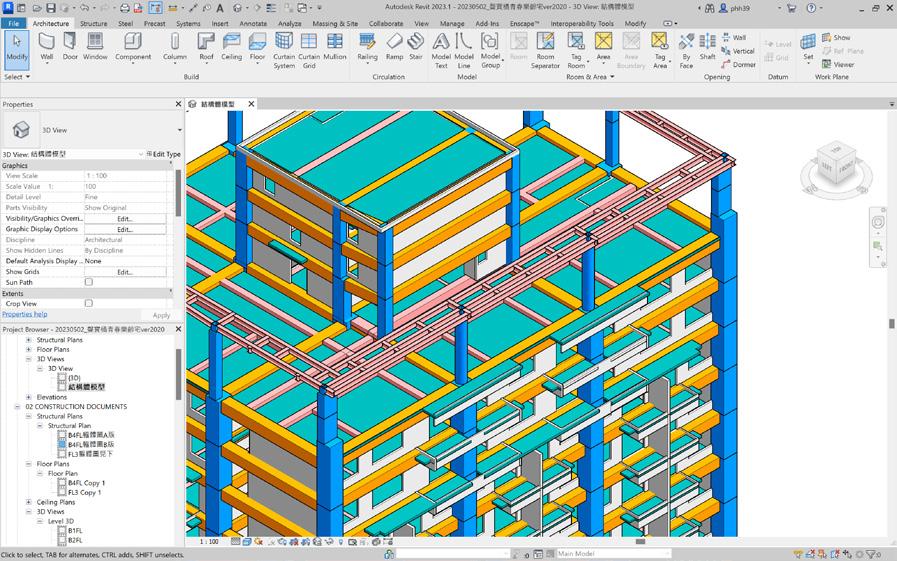Screen dimensions: 897x561
Task: Collapse the Level 3D tree node
Action: tap(40, 522)
